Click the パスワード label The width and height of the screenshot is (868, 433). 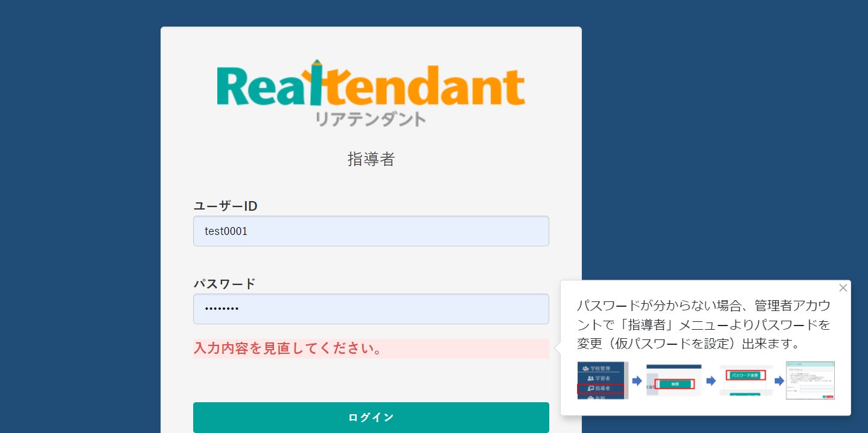click(x=225, y=284)
